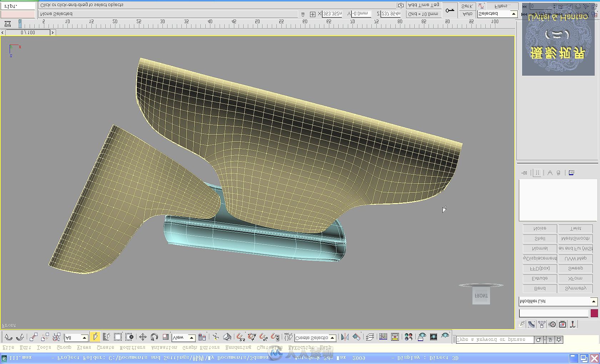600x364 pixels.
Task: Select the Unlink Selection tool
Action: point(45,337)
